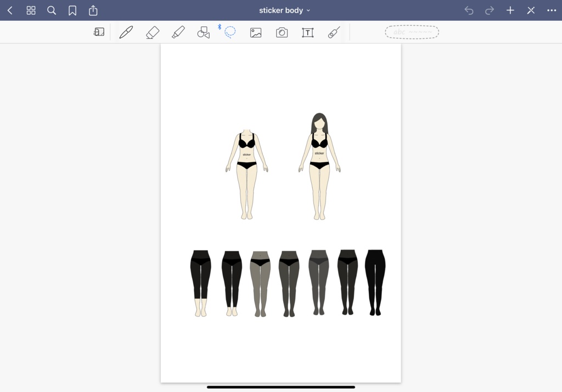This screenshot has width=562, height=392.
Task: Select the long-haired body sticker figure
Action: click(319, 167)
